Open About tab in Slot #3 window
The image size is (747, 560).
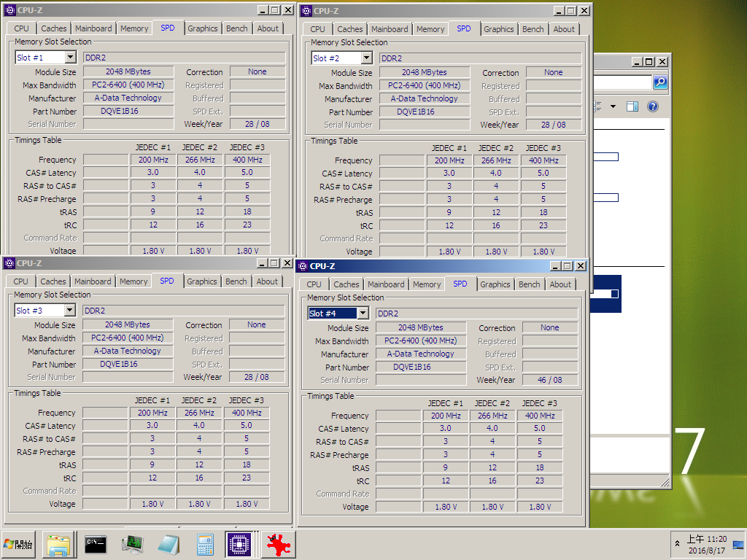[267, 281]
